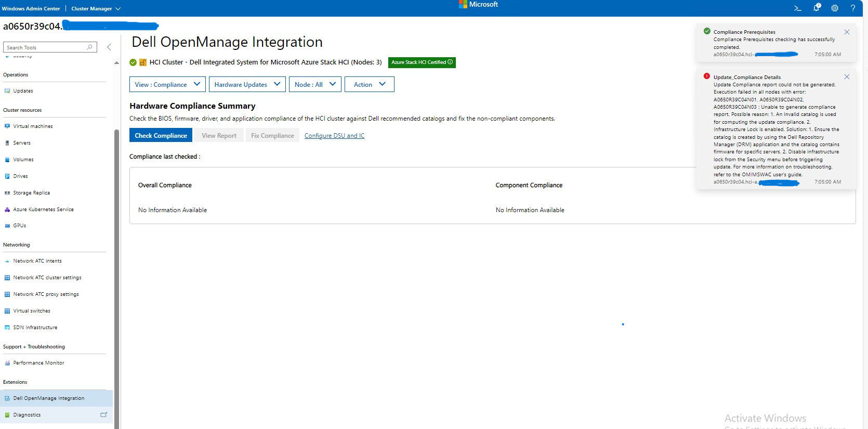
Task: Dismiss the Compliance Prerequisites notification
Action: point(847,32)
